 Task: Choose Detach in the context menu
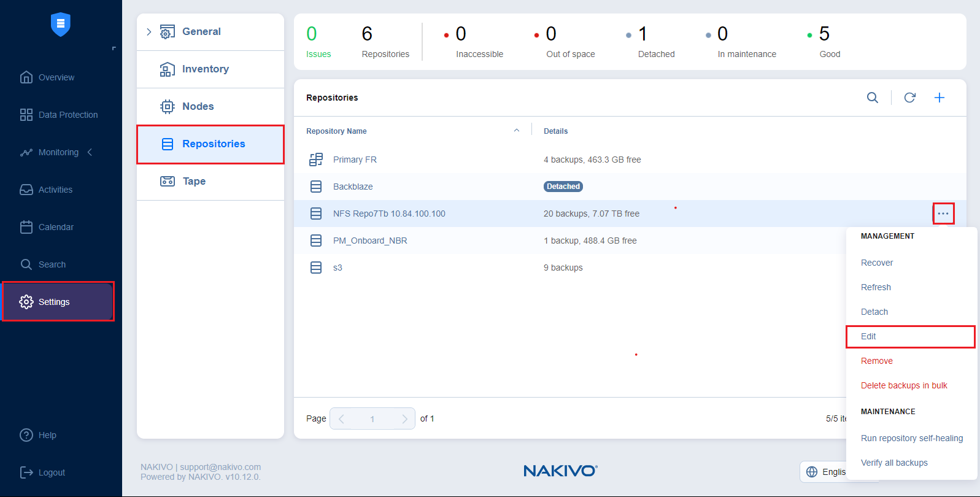[x=874, y=312]
